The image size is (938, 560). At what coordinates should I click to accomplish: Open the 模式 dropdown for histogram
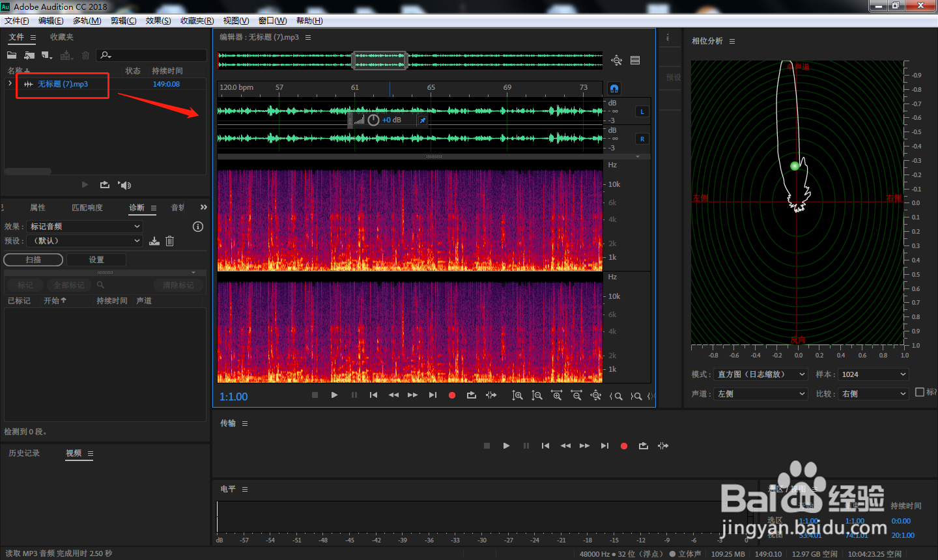[761, 374]
